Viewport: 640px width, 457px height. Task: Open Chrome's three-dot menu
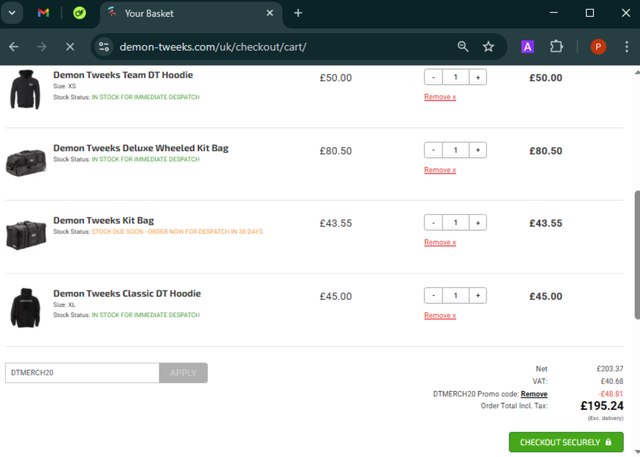click(x=627, y=47)
